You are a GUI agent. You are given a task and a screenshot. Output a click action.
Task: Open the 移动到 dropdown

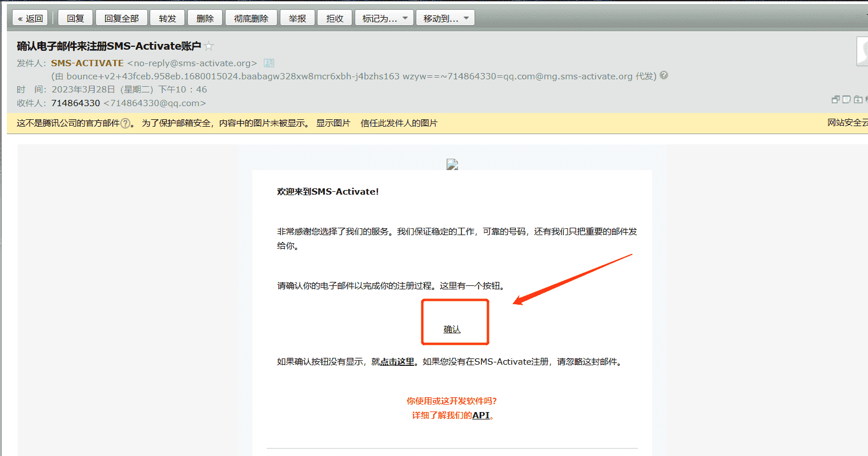445,18
